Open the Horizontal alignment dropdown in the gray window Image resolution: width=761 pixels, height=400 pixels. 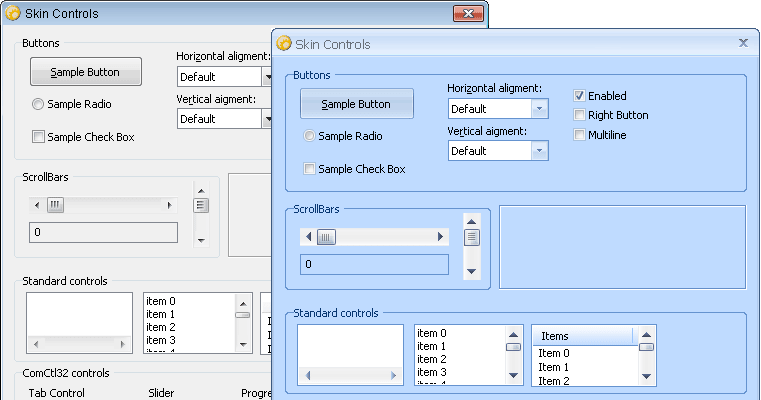point(267,77)
